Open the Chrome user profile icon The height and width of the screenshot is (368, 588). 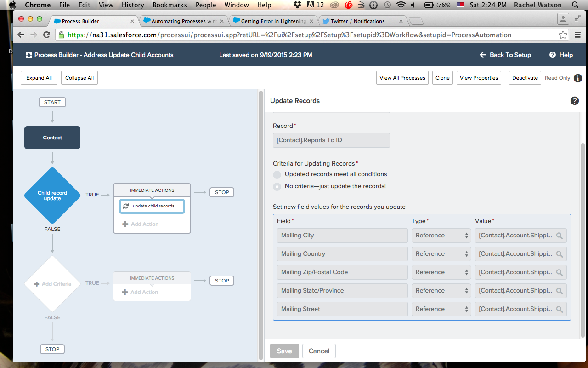click(563, 19)
